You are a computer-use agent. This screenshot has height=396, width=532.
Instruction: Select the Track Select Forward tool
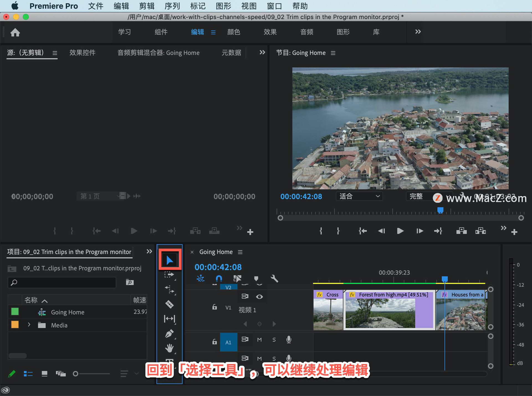169,275
